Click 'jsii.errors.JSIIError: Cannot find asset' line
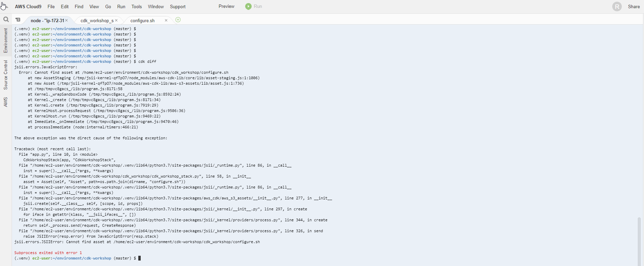The image size is (644, 266). coord(137,242)
